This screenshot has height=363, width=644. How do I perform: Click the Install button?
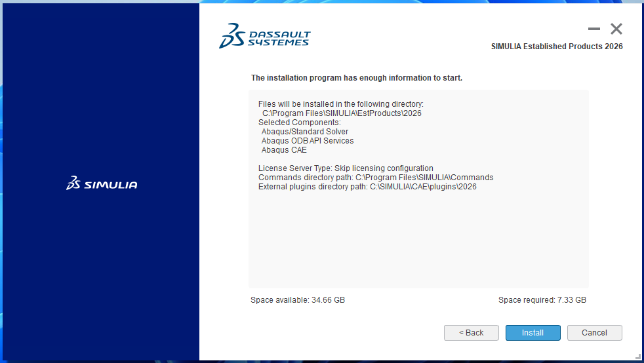point(533,333)
